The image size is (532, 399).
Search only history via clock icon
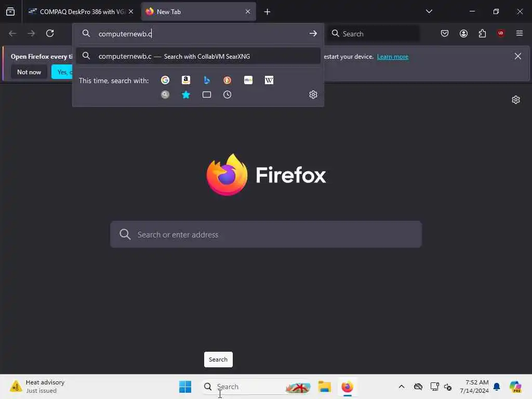coord(228,95)
